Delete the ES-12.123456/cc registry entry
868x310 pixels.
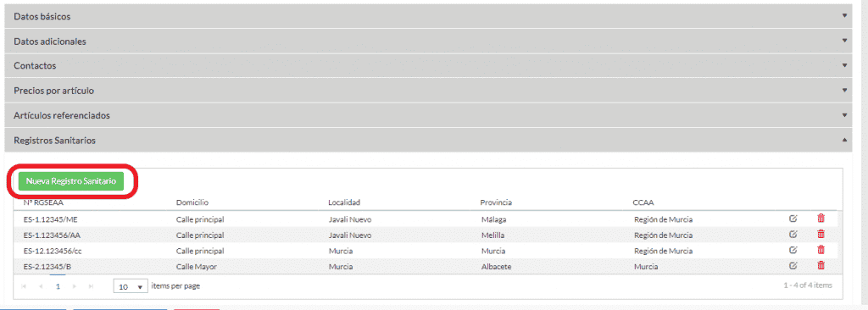(x=821, y=250)
